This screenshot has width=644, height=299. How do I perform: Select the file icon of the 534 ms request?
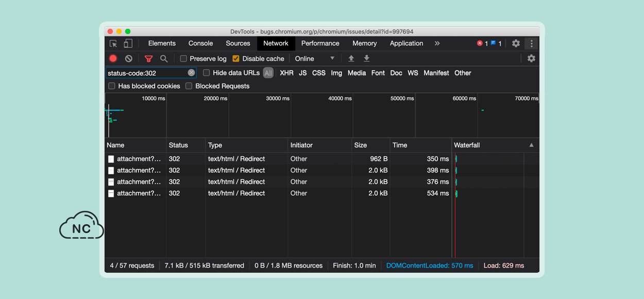click(x=111, y=193)
